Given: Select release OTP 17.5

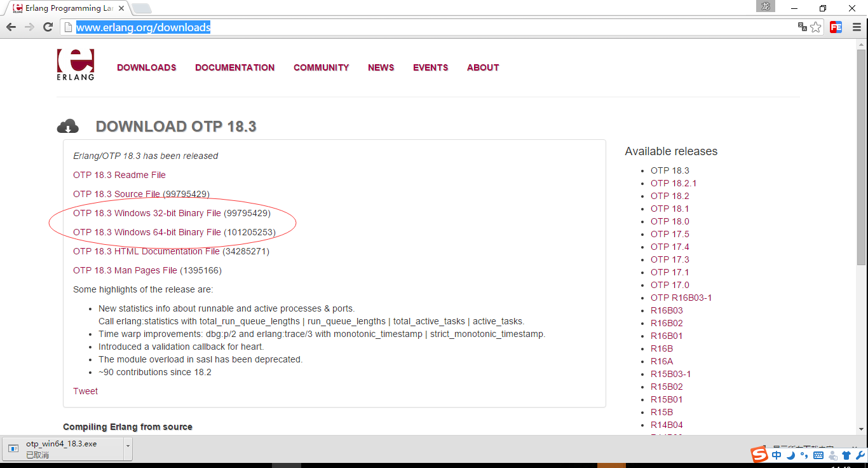Looking at the screenshot, I should 670,234.
